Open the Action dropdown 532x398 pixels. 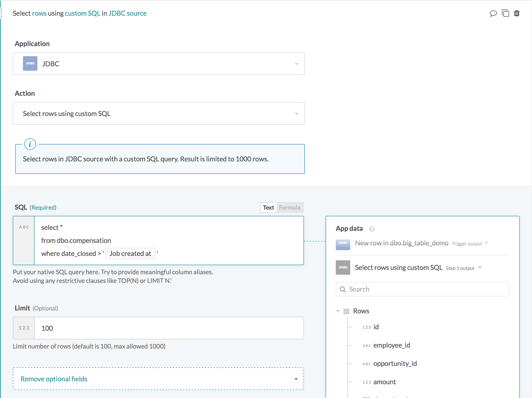(x=296, y=113)
